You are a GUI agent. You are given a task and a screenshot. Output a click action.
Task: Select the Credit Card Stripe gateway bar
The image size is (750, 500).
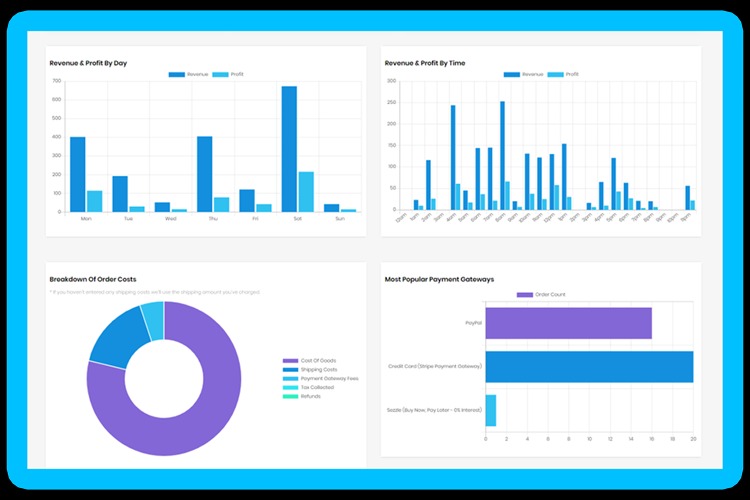[589, 367]
